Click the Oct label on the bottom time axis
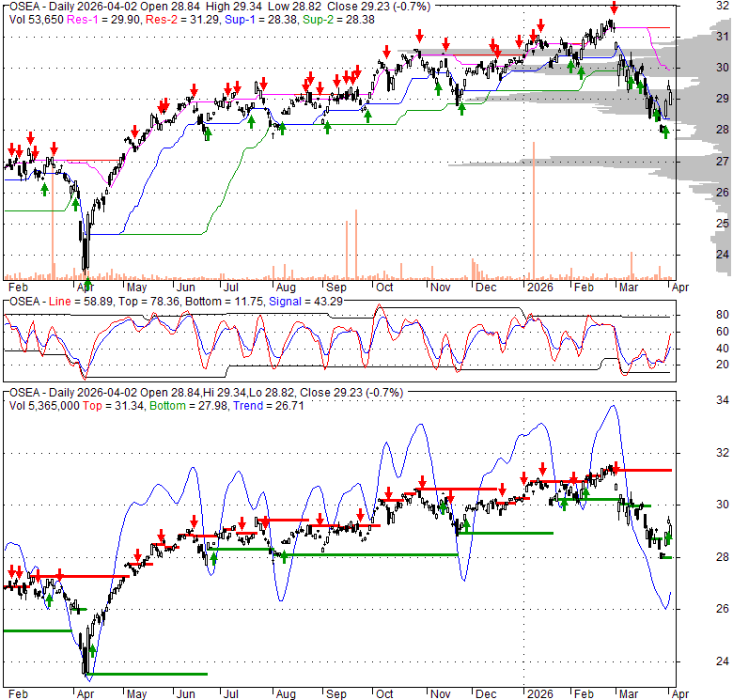 coord(383,696)
